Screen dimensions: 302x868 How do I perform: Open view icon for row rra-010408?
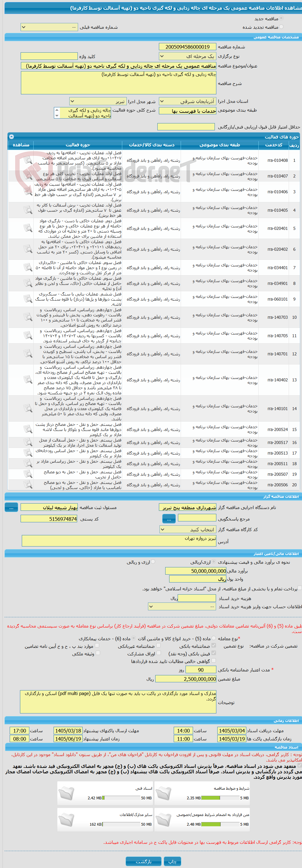point(28,160)
